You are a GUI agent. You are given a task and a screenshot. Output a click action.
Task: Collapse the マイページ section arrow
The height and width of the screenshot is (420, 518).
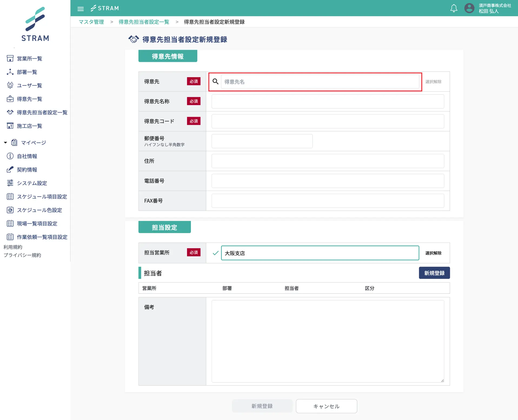pyautogui.click(x=5, y=143)
